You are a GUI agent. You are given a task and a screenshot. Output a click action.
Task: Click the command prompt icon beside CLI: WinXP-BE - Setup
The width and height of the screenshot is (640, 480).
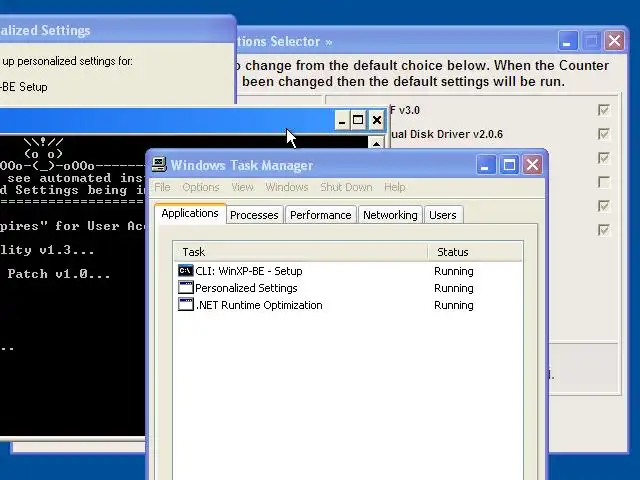(185, 271)
